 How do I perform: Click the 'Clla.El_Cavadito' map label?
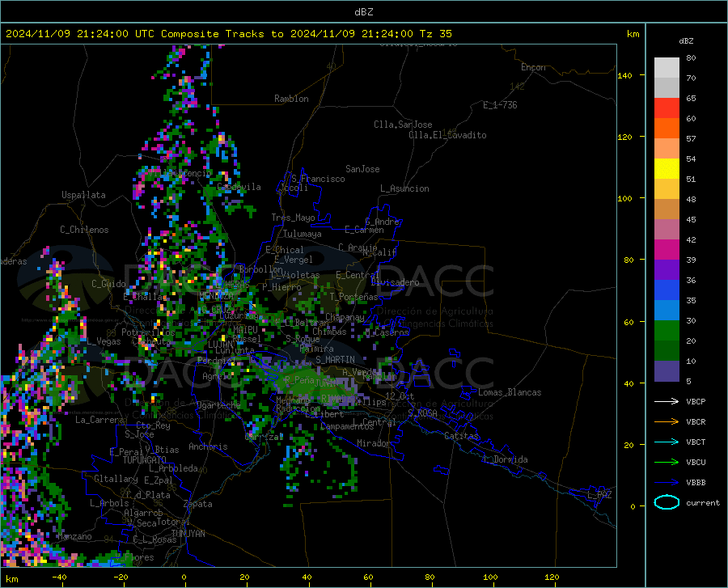(x=447, y=135)
